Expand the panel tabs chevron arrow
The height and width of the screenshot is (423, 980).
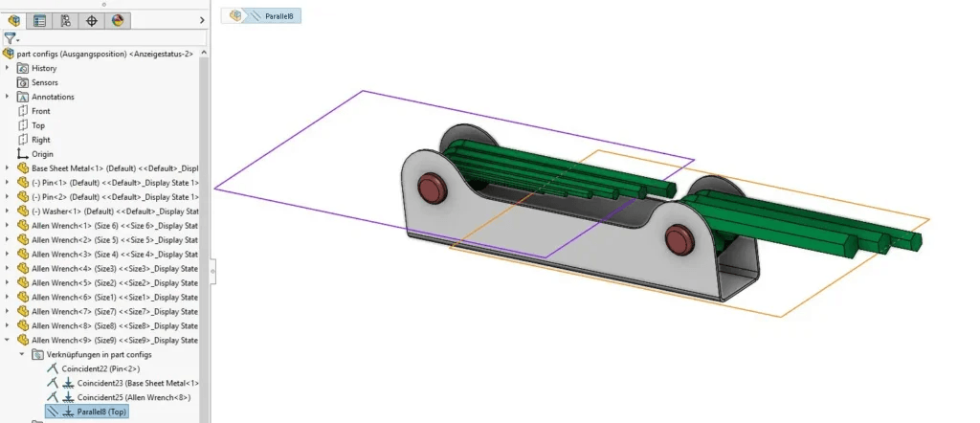[x=200, y=20]
